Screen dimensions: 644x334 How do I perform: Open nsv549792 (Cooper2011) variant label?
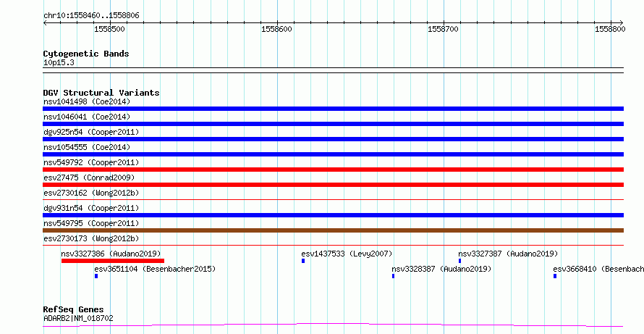(x=91, y=162)
